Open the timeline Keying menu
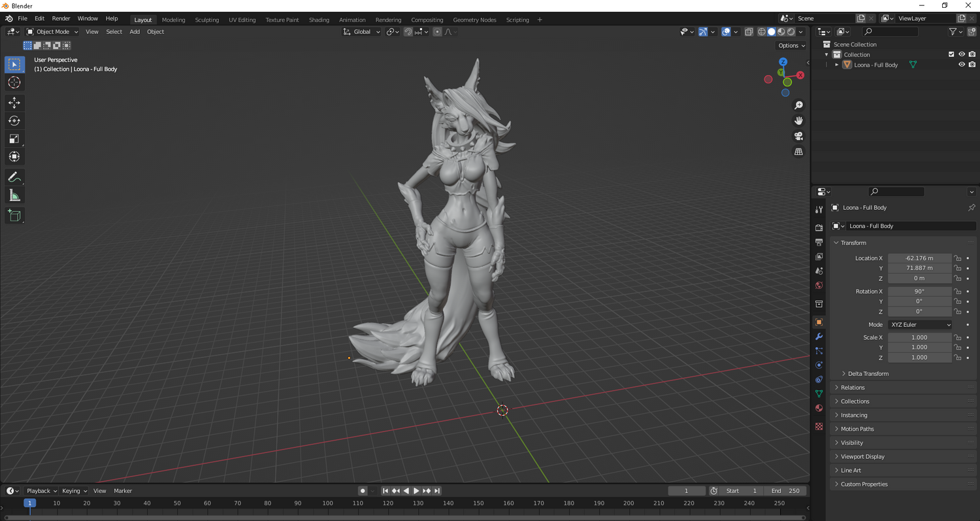This screenshot has width=980, height=521. tap(74, 491)
